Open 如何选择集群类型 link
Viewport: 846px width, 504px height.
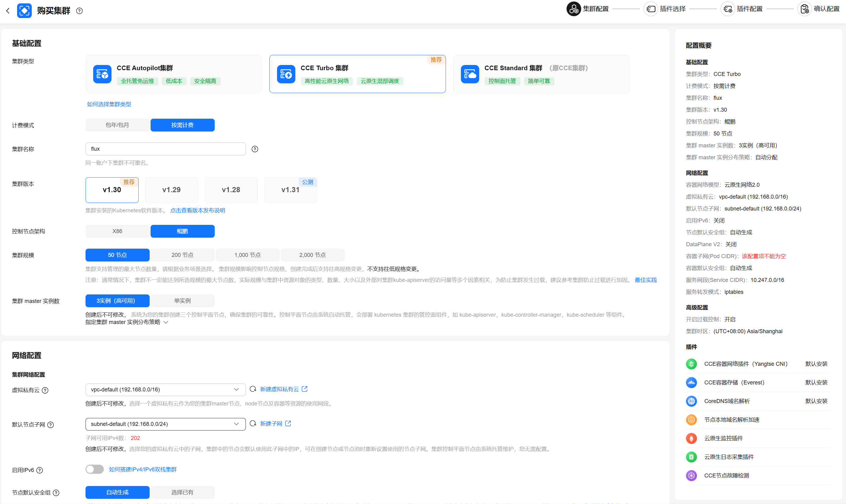[109, 104]
